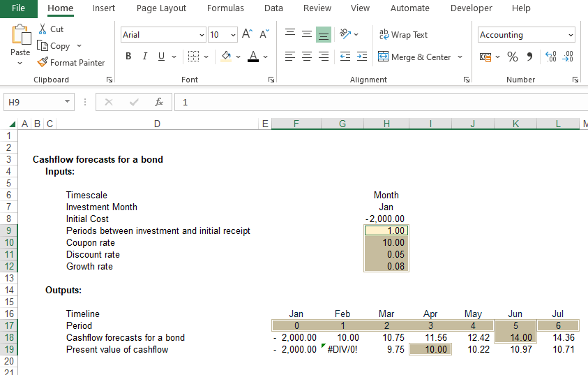Screen dimensions: 588x375
Task: Expand the Accounting number format dropdown
Action: [x=571, y=35]
